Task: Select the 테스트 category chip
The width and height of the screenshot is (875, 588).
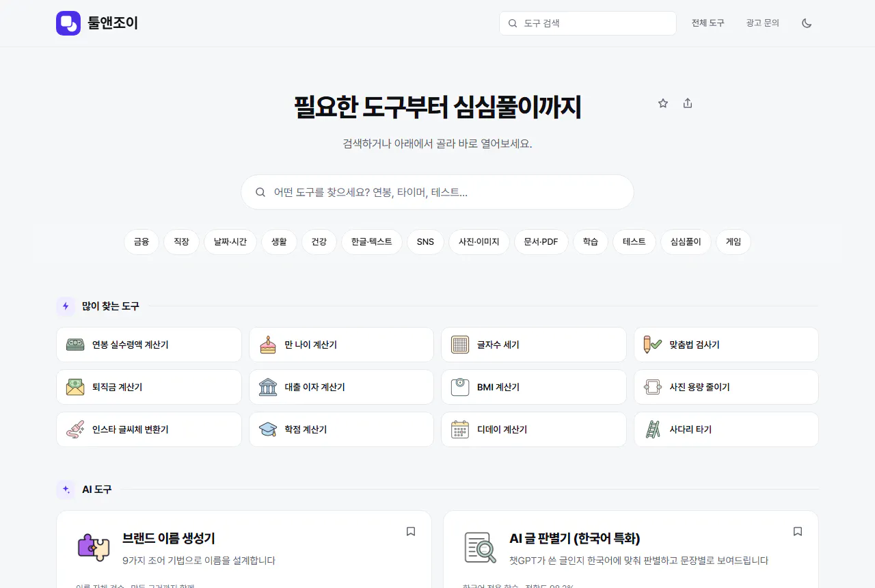Action: point(634,242)
